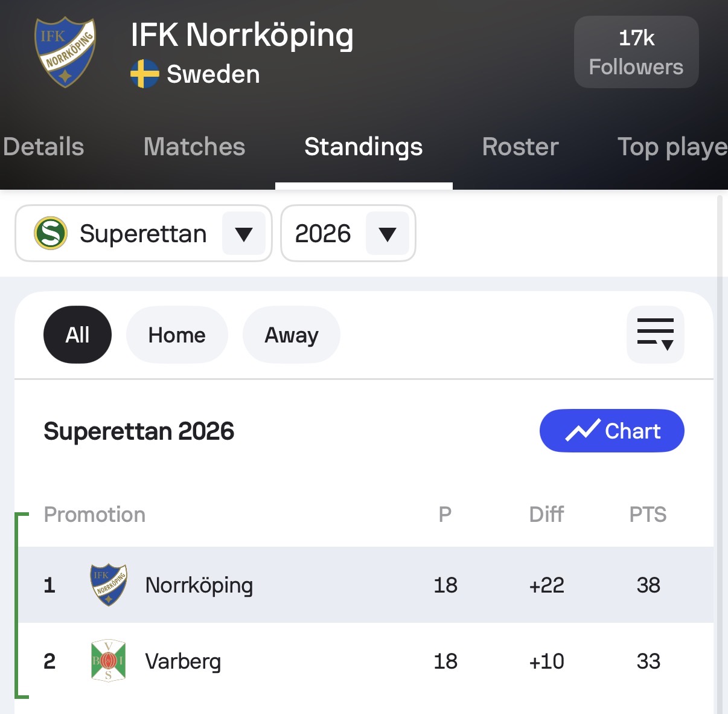
Task: Click the Varberg team crest
Action: 109,661
